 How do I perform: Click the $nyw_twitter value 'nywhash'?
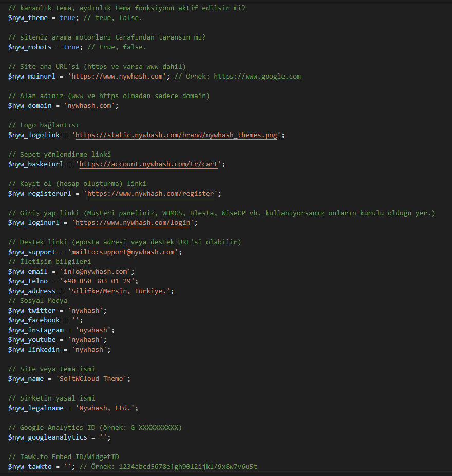85,311
